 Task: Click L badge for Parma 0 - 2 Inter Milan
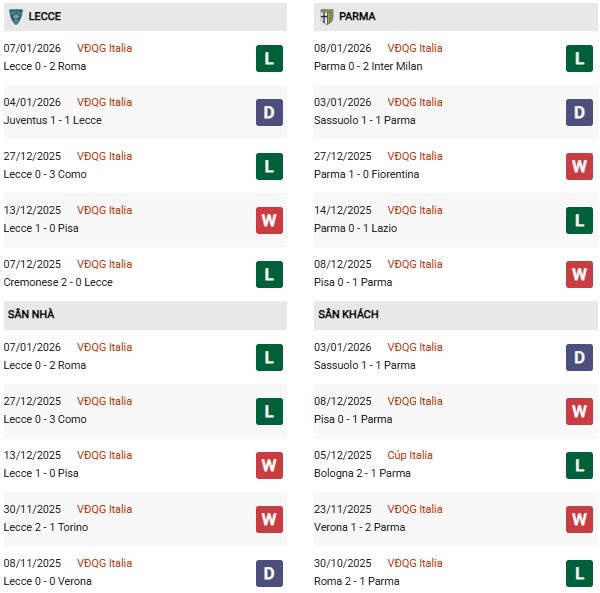pos(580,58)
